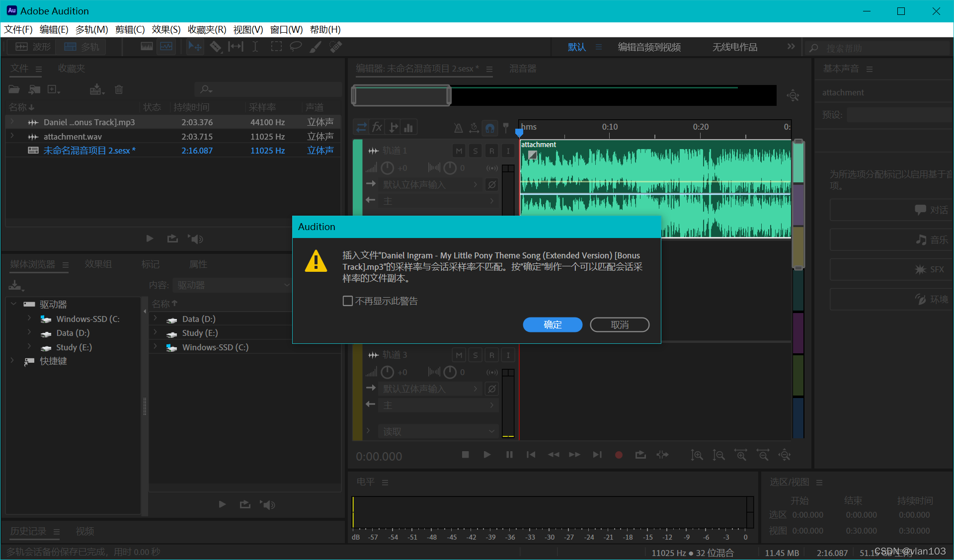Arm track 1 for record
The image size is (954, 560).
point(491,151)
